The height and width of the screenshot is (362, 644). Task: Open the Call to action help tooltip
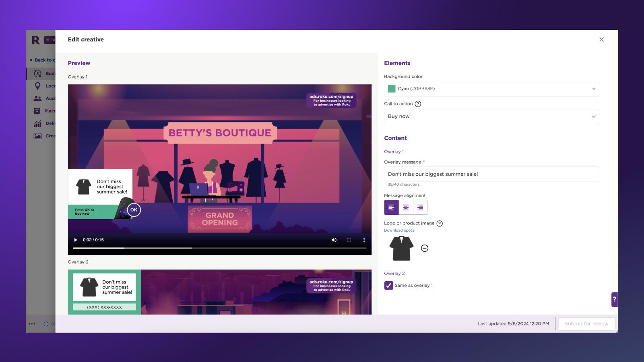418,103
